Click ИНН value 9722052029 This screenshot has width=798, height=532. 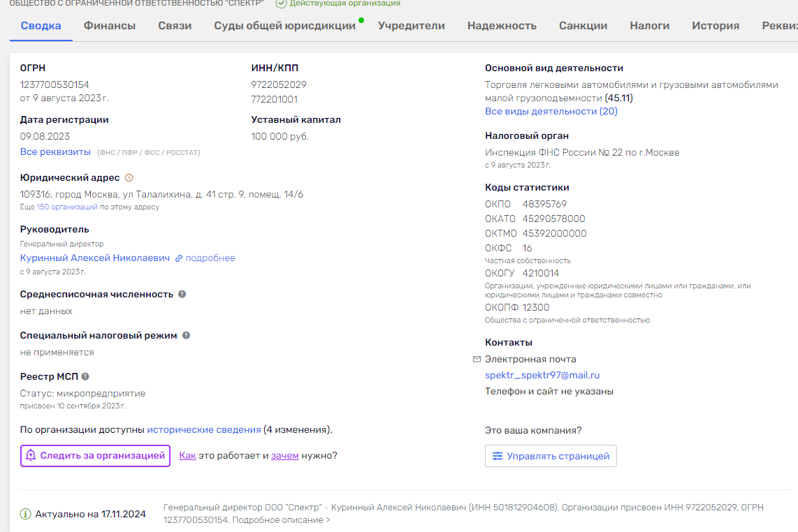(x=279, y=84)
